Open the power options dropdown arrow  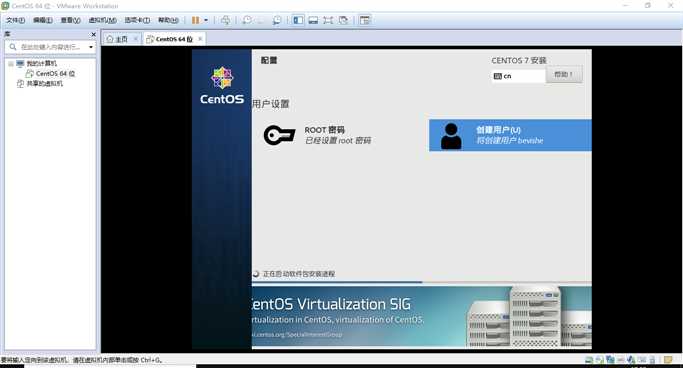tap(206, 20)
